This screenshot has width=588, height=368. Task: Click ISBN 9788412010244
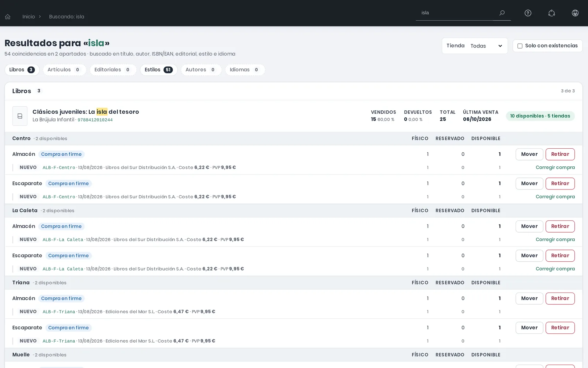tap(95, 120)
